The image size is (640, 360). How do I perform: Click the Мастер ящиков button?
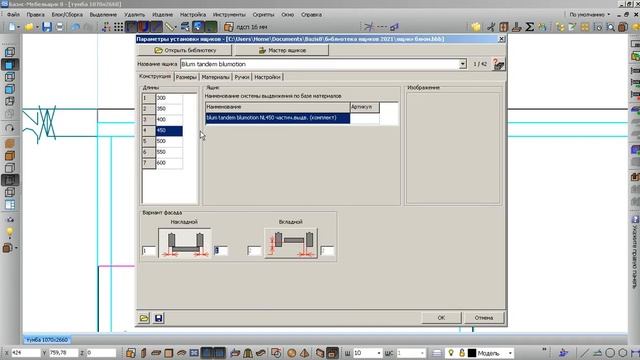[282, 50]
